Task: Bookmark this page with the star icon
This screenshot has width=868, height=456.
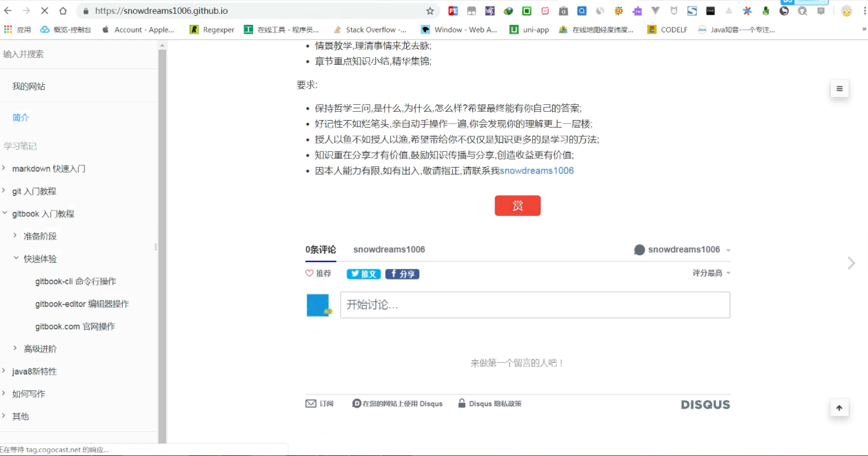Action: click(430, 11)
